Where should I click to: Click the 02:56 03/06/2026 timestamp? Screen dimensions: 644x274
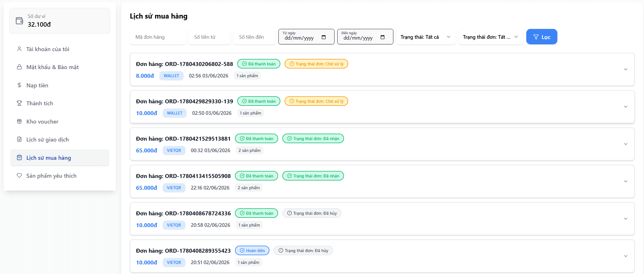(209, 76)
